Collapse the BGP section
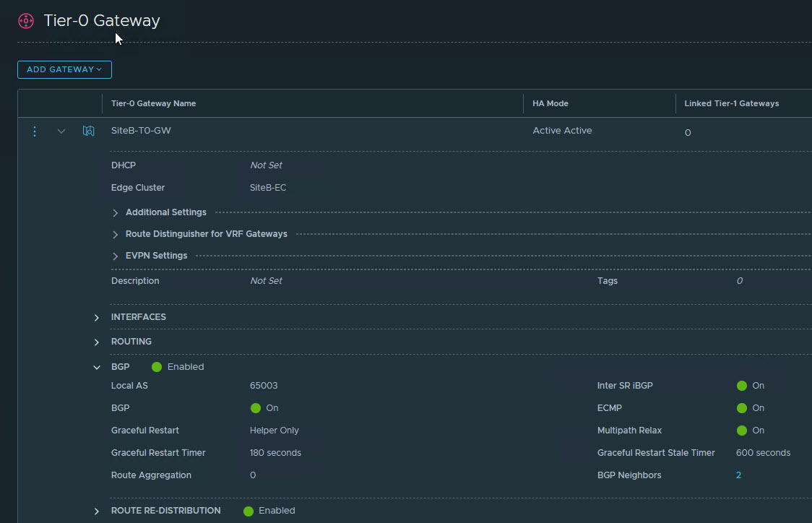 point(97,368)
